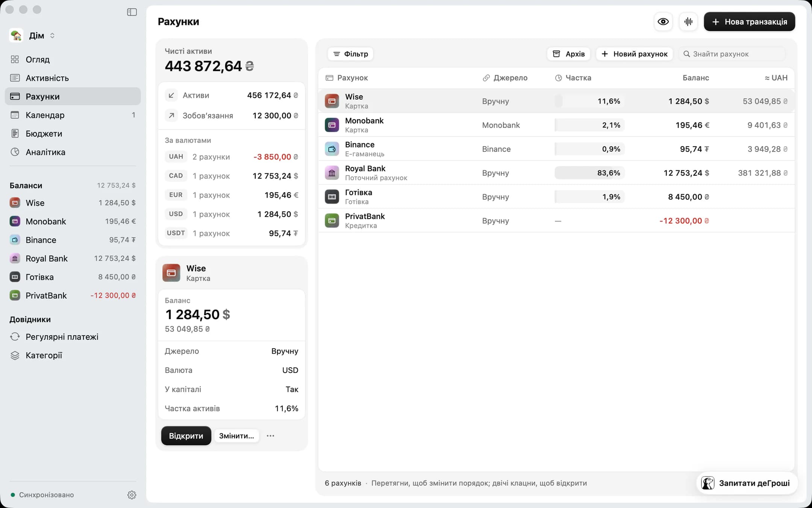812x508 pixels.
Task: Open the more options ellipsis menu
Action: [270, 436]
